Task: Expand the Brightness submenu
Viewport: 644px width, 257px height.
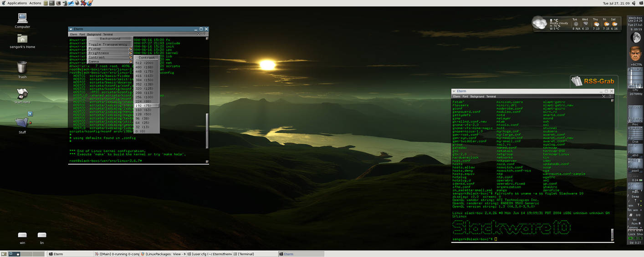Action: [109, 53]
